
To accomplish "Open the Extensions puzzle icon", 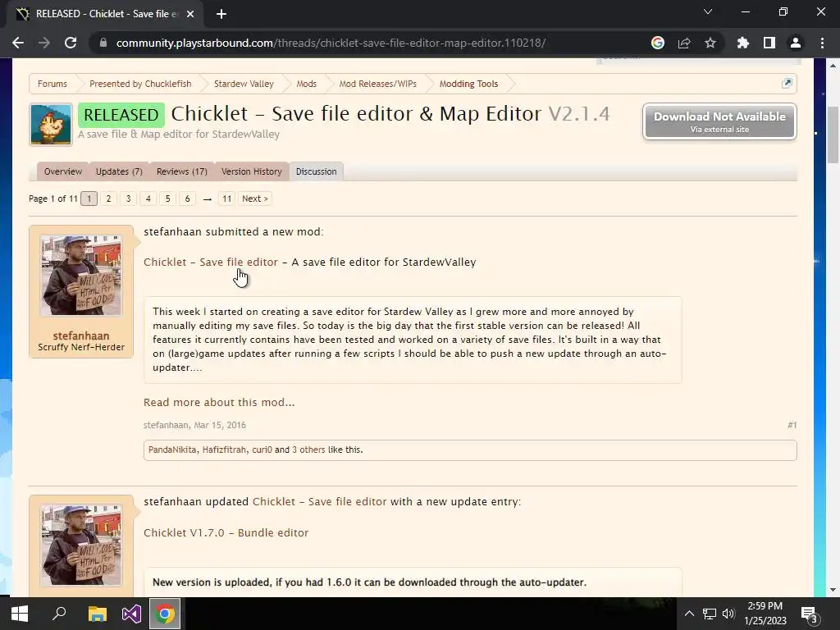I will point(743,43).
